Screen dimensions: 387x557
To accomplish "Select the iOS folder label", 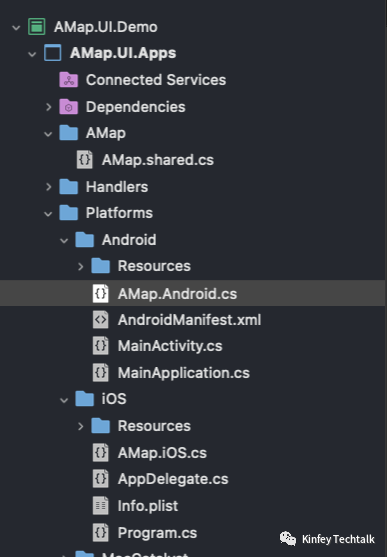I will pyautogui.click(x=114, y=399).
